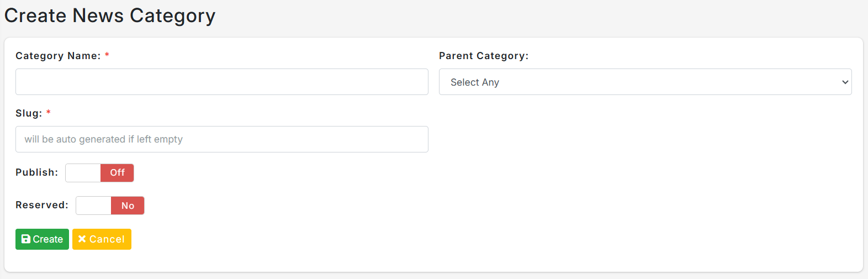Click into the Slug input field
Screen dimensions: 868x279
point(222,139)
